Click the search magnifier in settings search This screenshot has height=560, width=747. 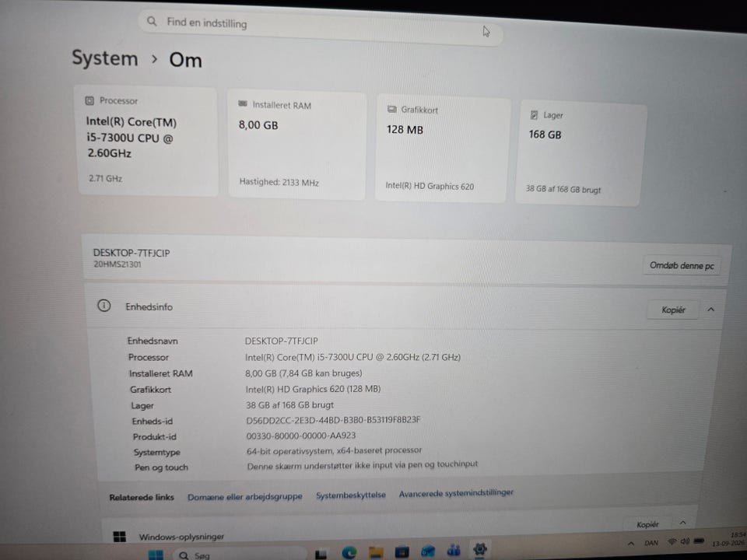[152, 22]
